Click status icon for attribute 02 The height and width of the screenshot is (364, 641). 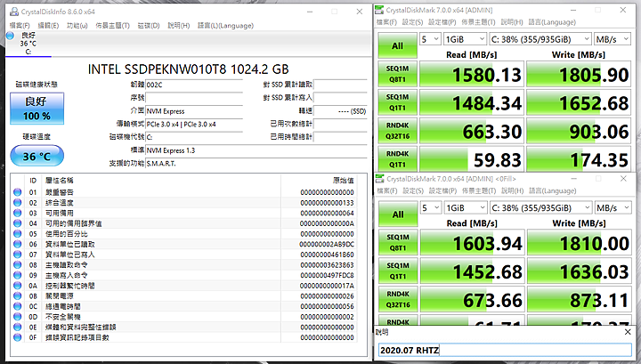tap(17, 203)
